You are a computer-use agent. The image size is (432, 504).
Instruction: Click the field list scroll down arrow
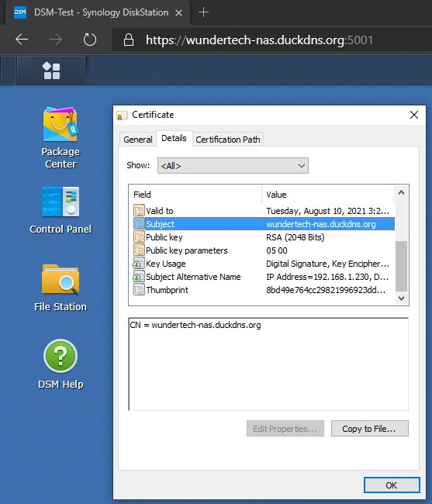tap(401, 299)
